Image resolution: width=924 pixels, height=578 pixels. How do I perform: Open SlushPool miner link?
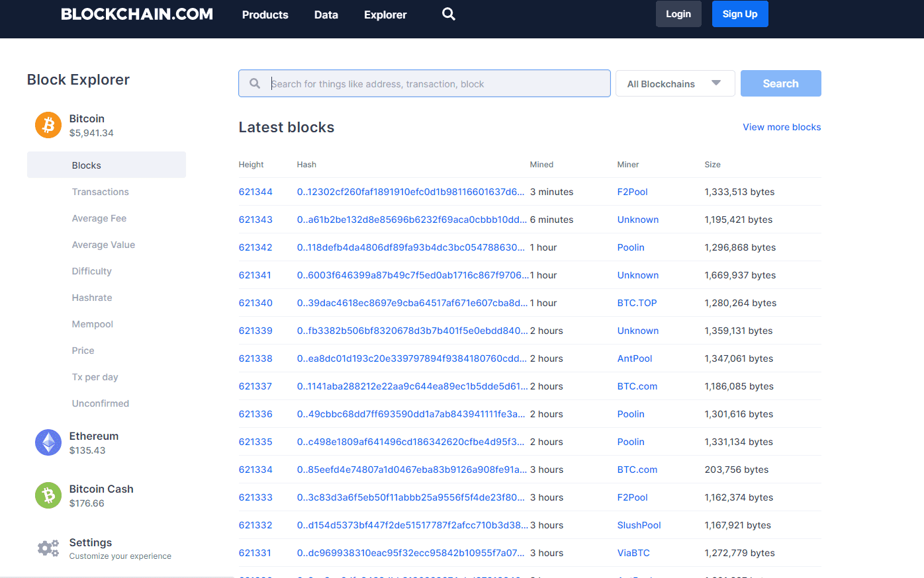pyautogui.click(x=639, y=525)
